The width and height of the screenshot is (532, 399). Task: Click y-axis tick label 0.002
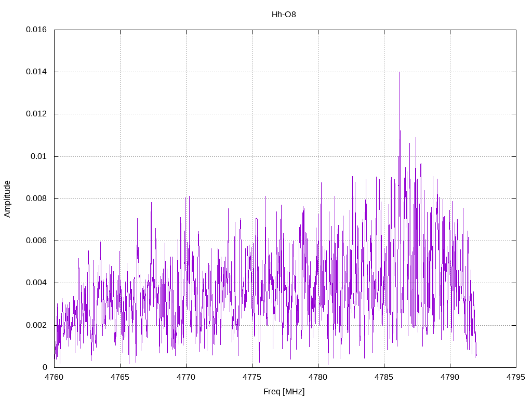click(36, 325)
